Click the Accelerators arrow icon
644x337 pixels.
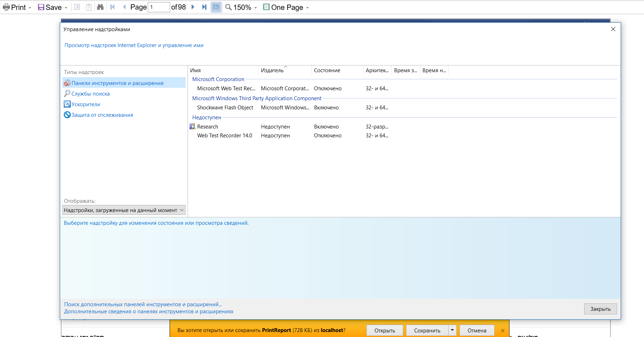(x=67, y=104)
